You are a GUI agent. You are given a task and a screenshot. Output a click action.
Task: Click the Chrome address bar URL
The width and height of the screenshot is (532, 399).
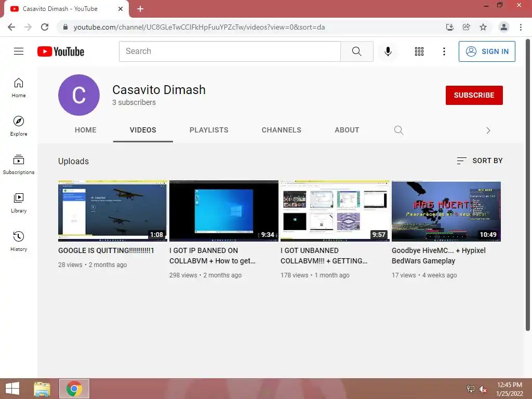[199, 27]
